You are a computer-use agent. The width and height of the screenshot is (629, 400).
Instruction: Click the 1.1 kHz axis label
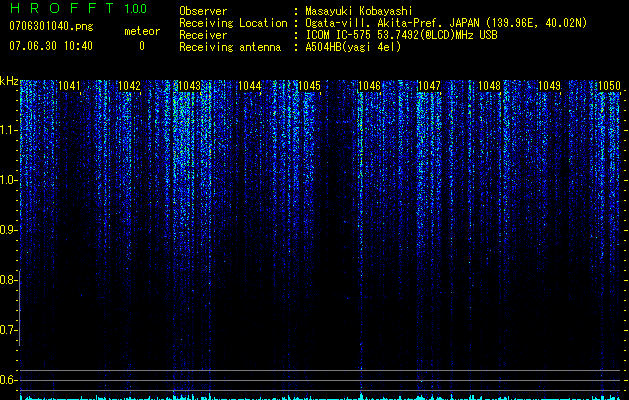click(8, 130)
